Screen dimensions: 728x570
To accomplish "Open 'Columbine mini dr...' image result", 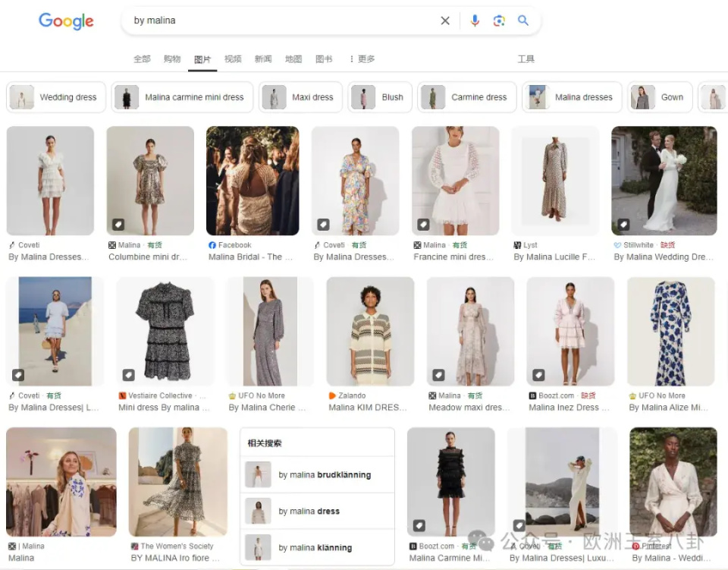I will pos(150,181).
